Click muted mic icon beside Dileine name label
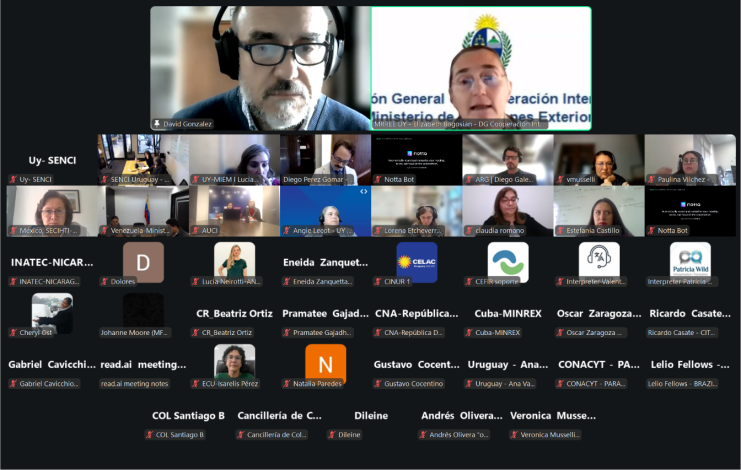The image size is (741, 470). pyautogui.click(x=332, y=435)
